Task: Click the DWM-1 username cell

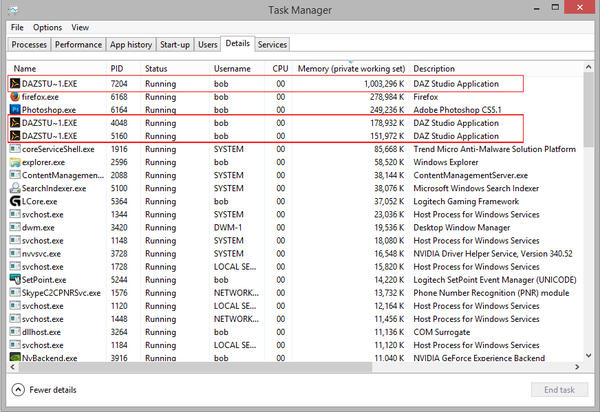Action: coord(228,228)
